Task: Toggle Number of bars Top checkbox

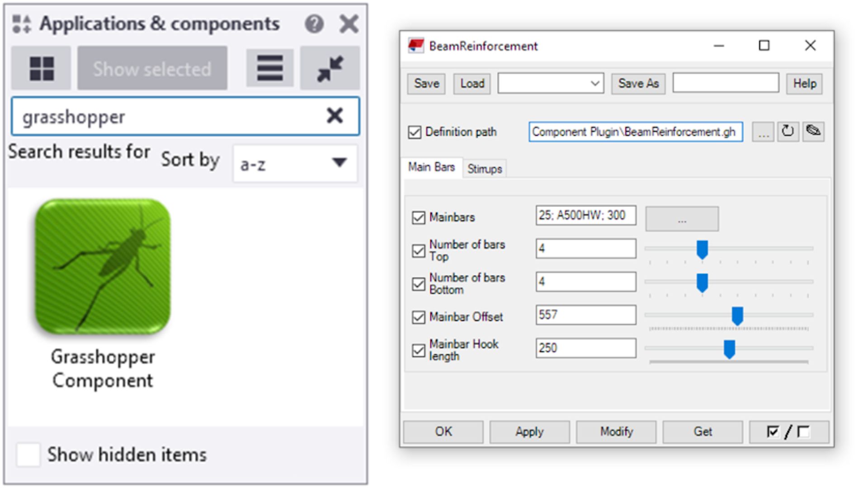Action: pyautogui.click(x=419, y=251)
